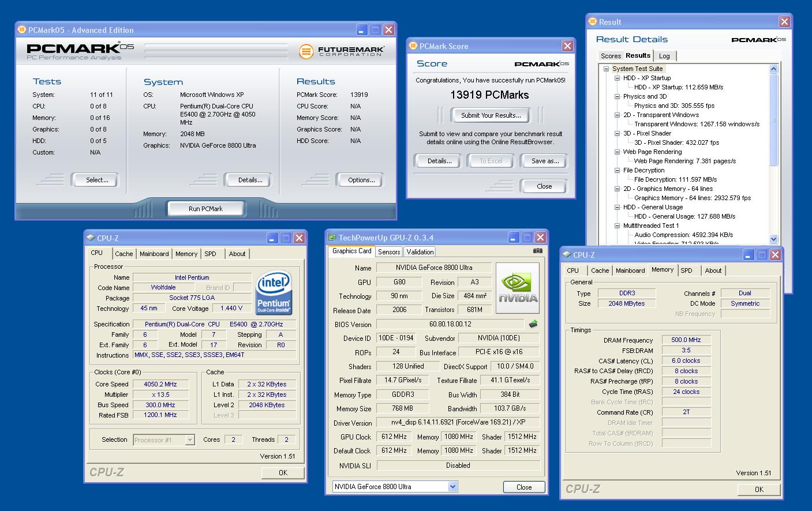
Task: Collapse the Multithreaded Test 1 node
Action: pyautogui.click(x=617, y=226)
